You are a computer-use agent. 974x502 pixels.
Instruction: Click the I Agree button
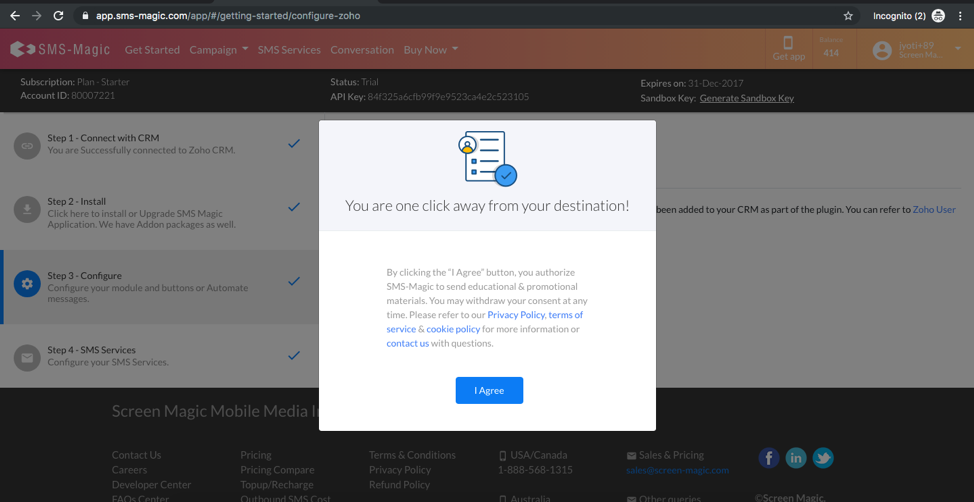coord(489,391)
